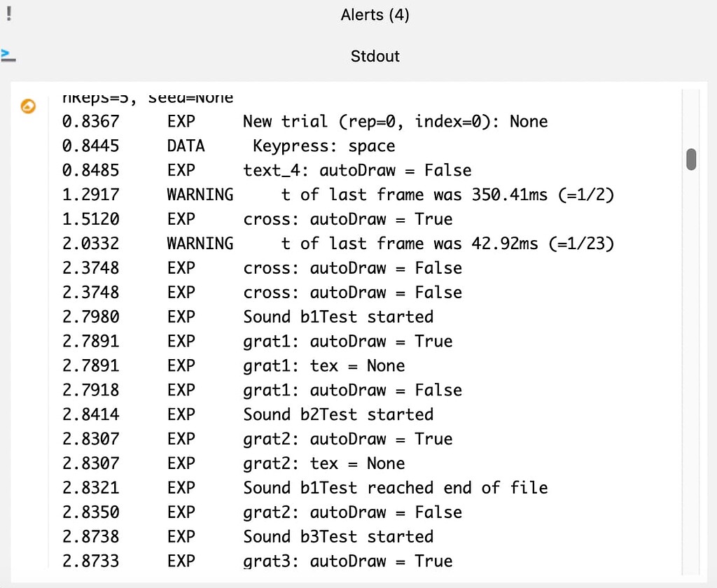Viewport: 717px width, 588px height.
Task: Click the nReps=5, seed=None line
Action: (147, 97)
